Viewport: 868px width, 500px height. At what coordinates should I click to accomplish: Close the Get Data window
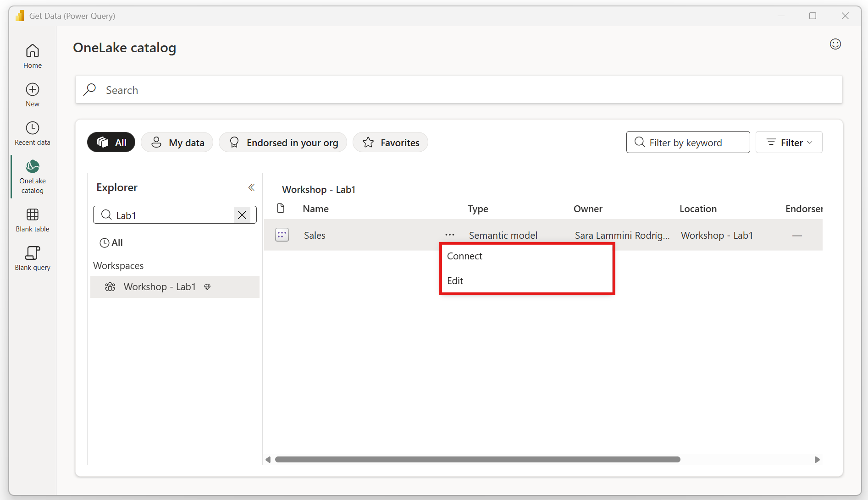coord(846,16)
